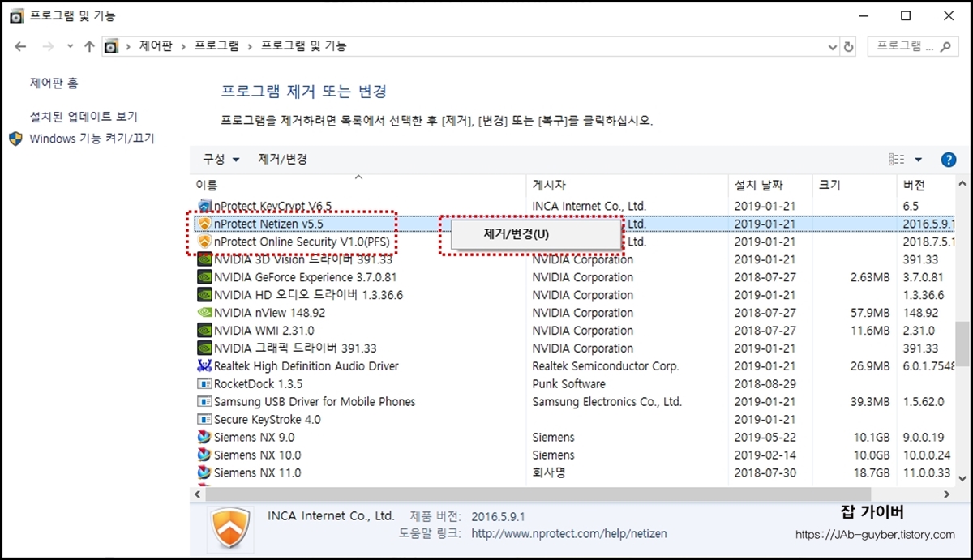Image resolution: width=973 pixels, height=560 pixels.
Task: Click the shield icon beside Windows 기능 켜기/끄기
Action: click(14, 139)
